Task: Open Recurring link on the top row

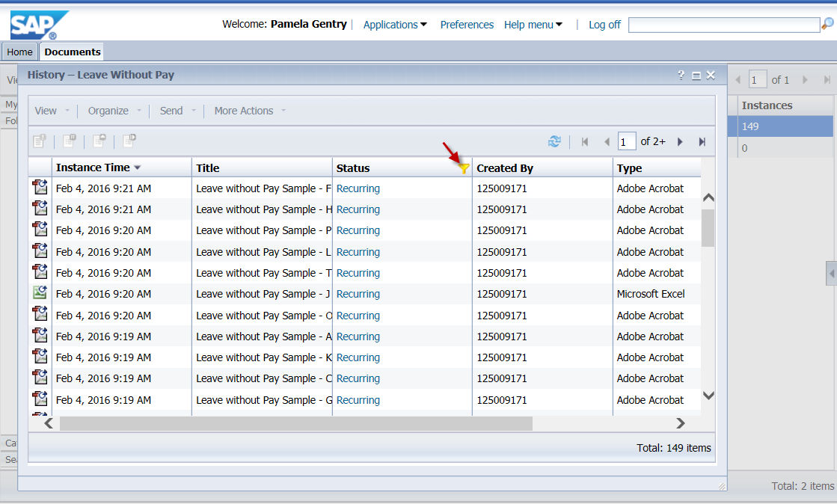Action: click(x=358, y=188)
